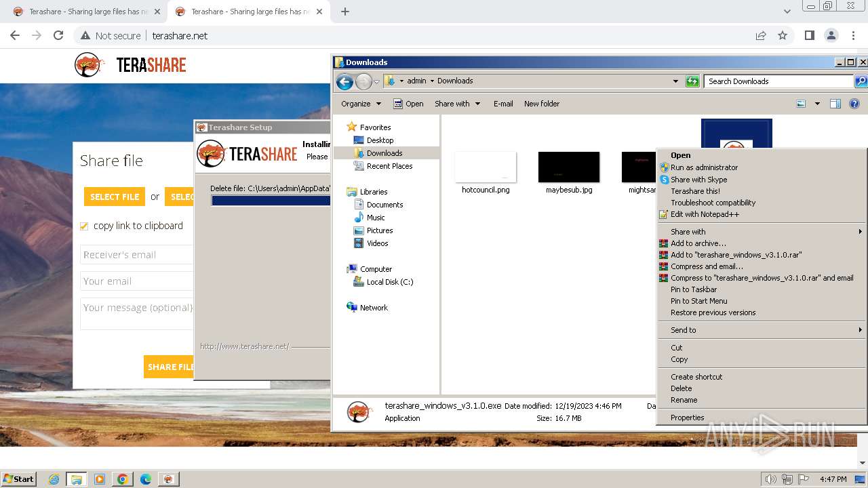This screenshot has width=868, height=488.
Task: Open the Explorer help icon
Action: [854, 104]
